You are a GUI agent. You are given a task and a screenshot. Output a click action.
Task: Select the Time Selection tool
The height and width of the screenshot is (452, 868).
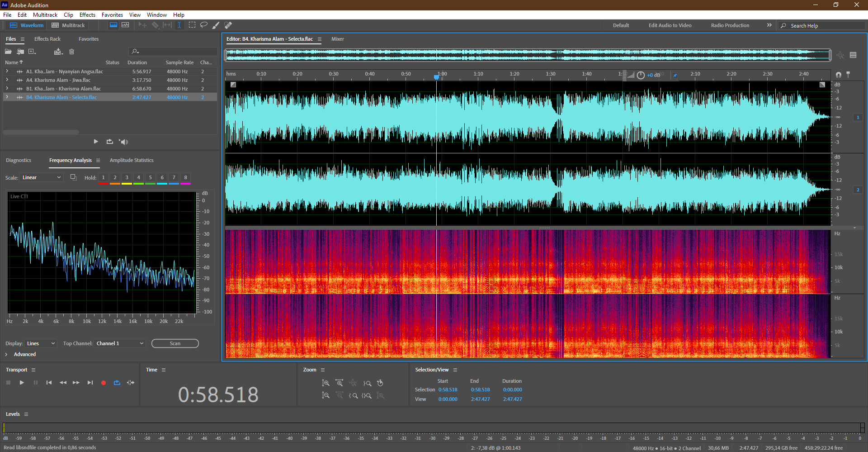tap(179, 25)
